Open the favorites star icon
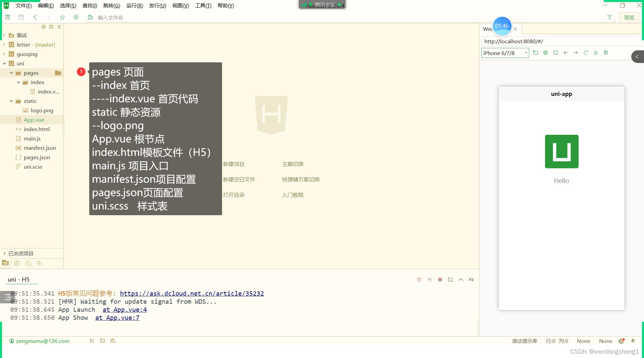The height and width of the screenshot is (358, 644). coord(62,17)
